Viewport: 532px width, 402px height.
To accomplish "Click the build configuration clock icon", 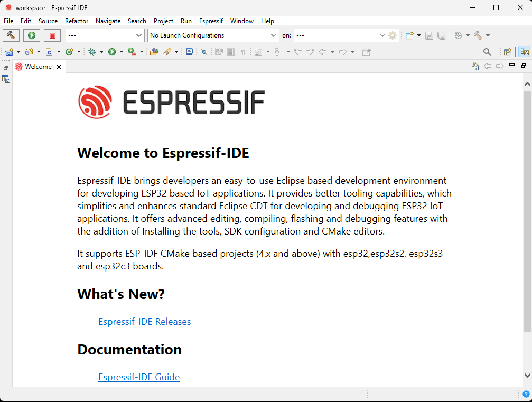I will point(458,35).
